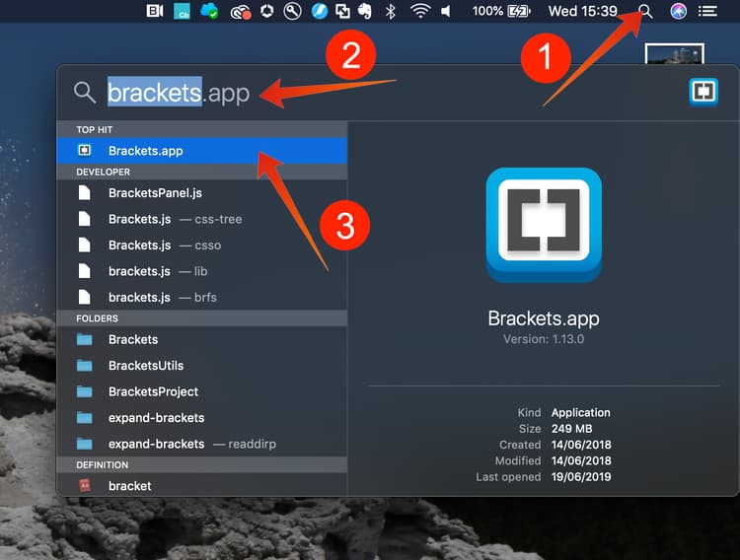Select Brackets.js from csso

point(202,245)
